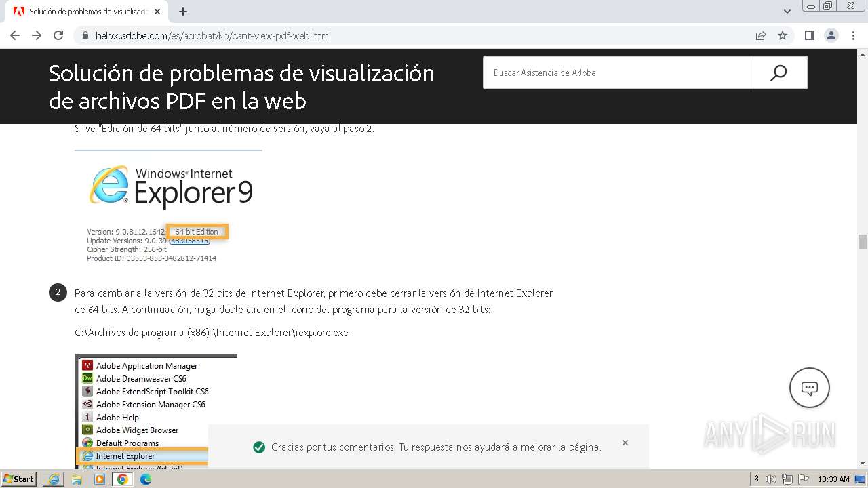Click the forward navigation arrow
This screenshot has height=488, width=868.
coord(37,35)
